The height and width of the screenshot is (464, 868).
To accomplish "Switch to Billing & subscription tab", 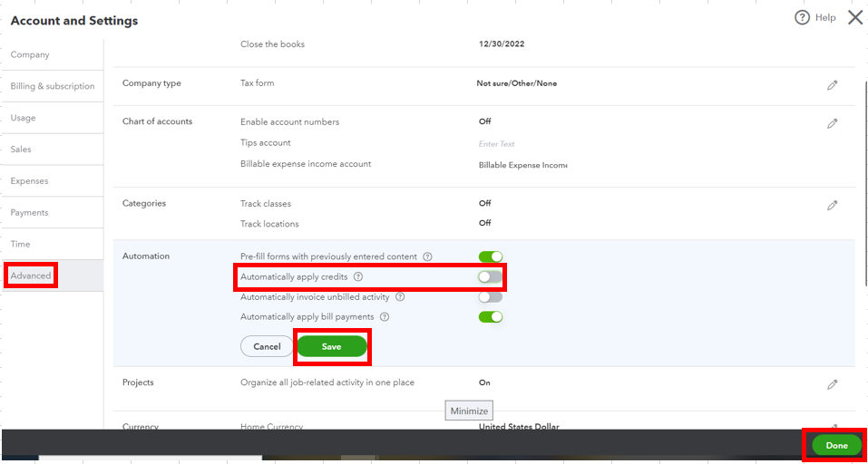I will 53,86.
